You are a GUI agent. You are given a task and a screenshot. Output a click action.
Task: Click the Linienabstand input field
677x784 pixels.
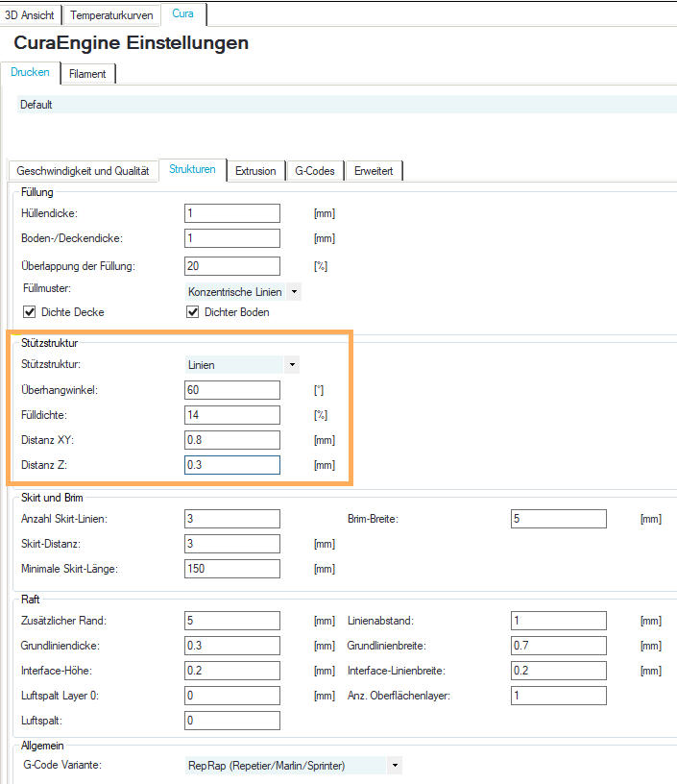coord(559,621)
